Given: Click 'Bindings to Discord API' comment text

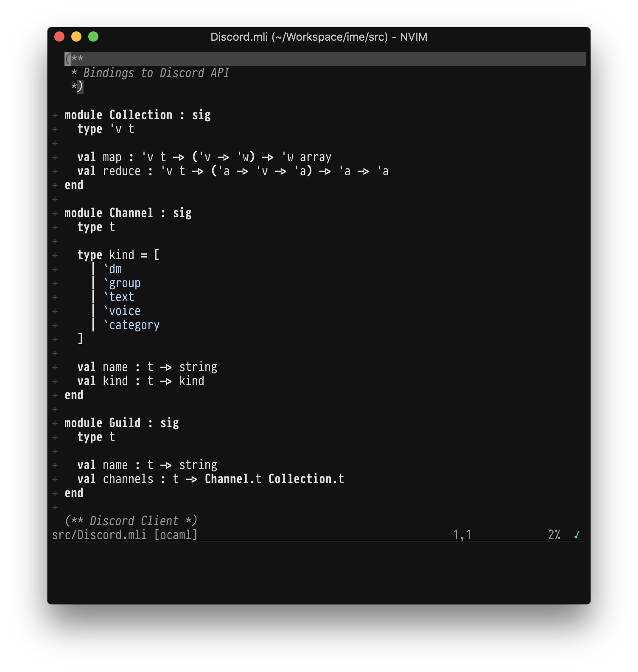Looking at the screenshot, I should coord(156,73).
